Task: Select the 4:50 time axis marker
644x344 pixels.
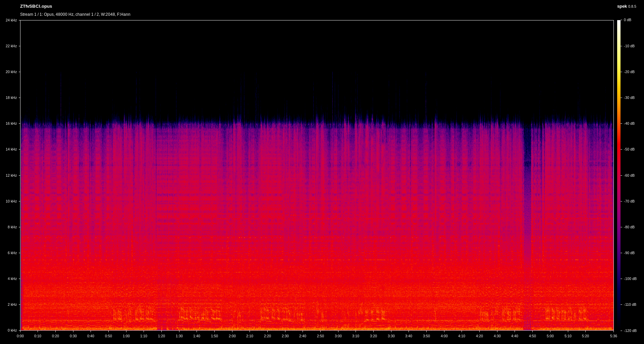Action: pos(532,336)
